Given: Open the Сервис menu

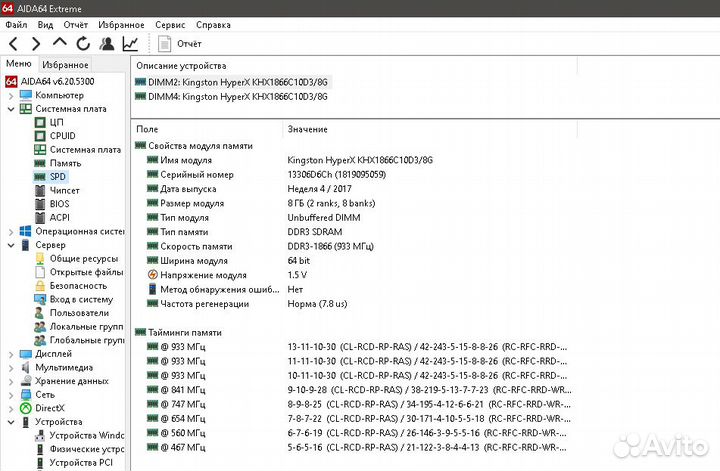Looking at the screenshot, I should coord(170,25).
